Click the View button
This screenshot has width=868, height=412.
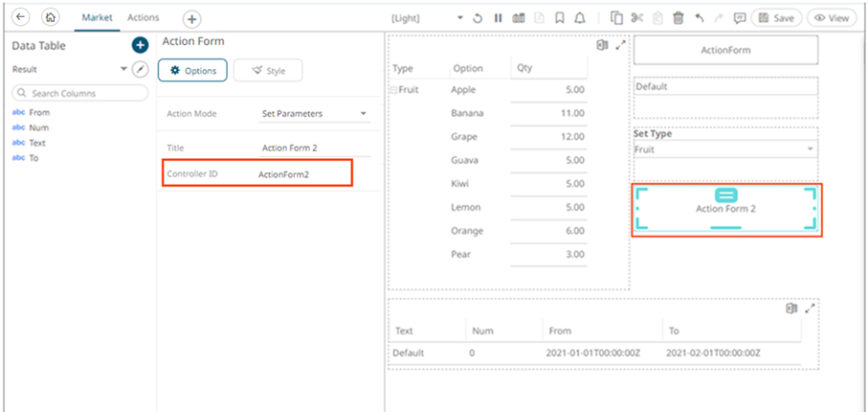tap(832, 18)
